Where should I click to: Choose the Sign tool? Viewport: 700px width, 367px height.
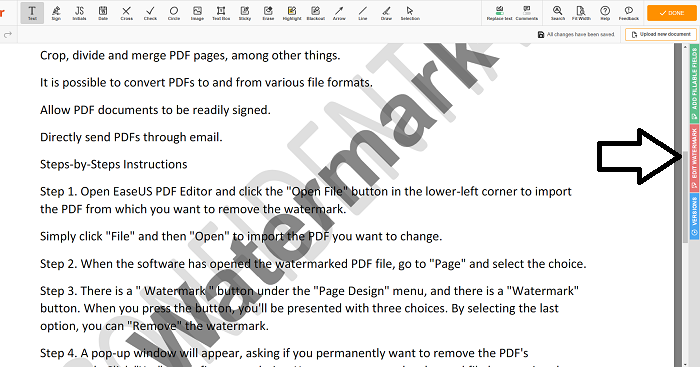56,13
